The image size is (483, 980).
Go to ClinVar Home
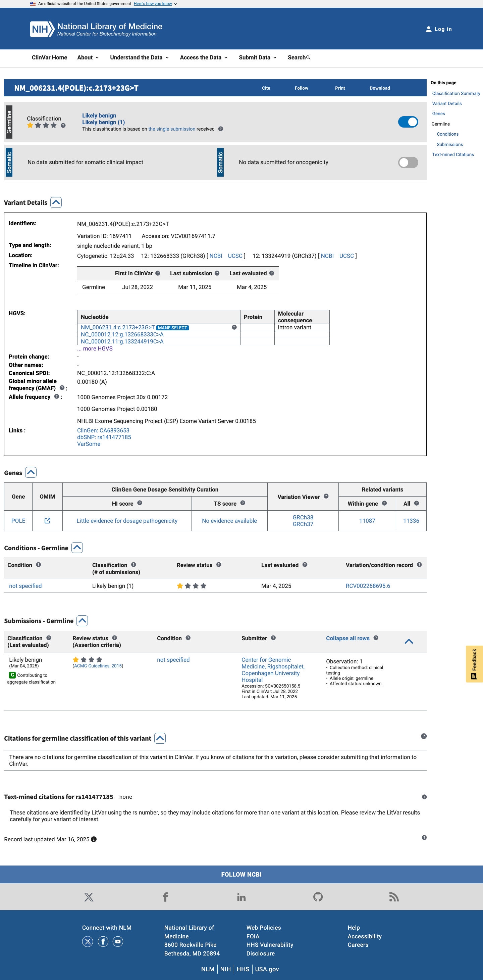(x=49, y=57)
